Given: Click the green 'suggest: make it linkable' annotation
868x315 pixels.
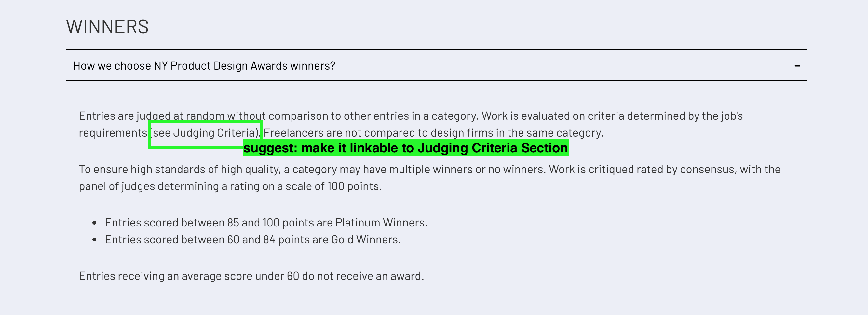Looking at the screenshot, I should click(406, 147).
